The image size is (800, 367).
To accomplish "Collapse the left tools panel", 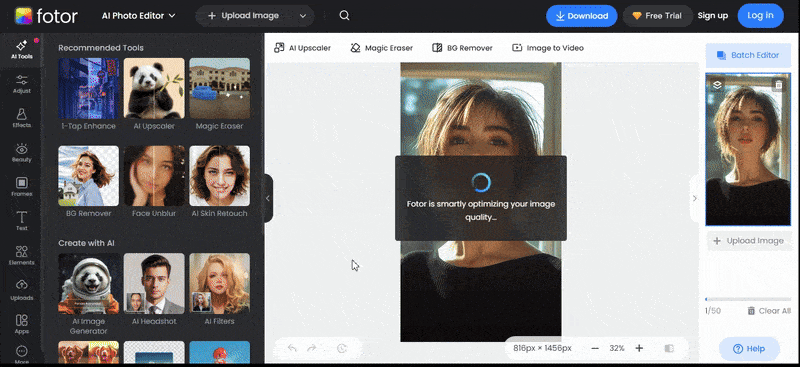I will pyautogui.click(x=268, y=199).
